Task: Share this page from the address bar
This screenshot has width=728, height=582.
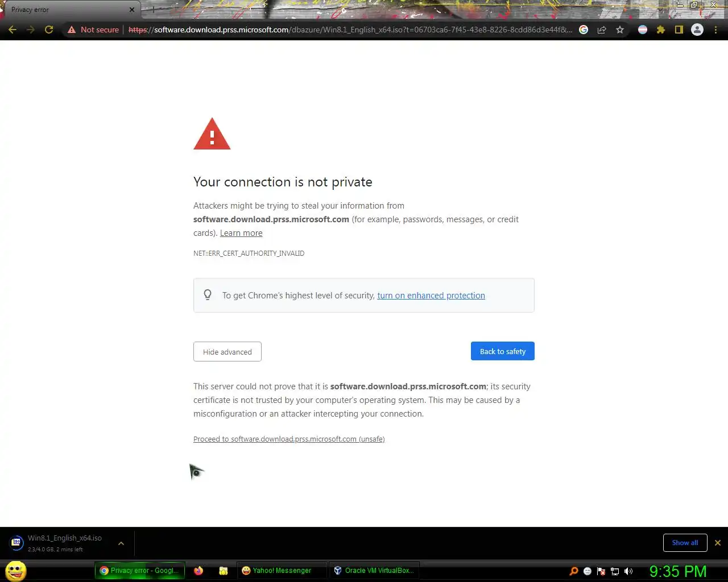Action: coord(602,30)
